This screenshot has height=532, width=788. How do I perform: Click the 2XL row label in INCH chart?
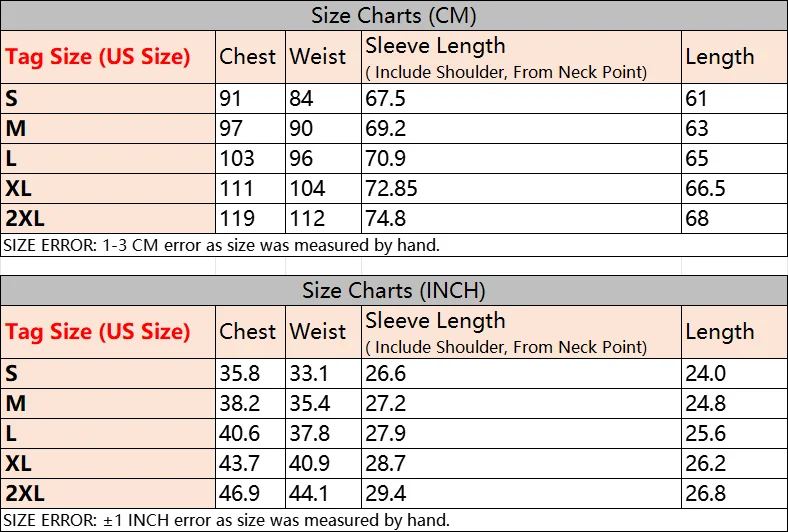(x=25, y=493)
